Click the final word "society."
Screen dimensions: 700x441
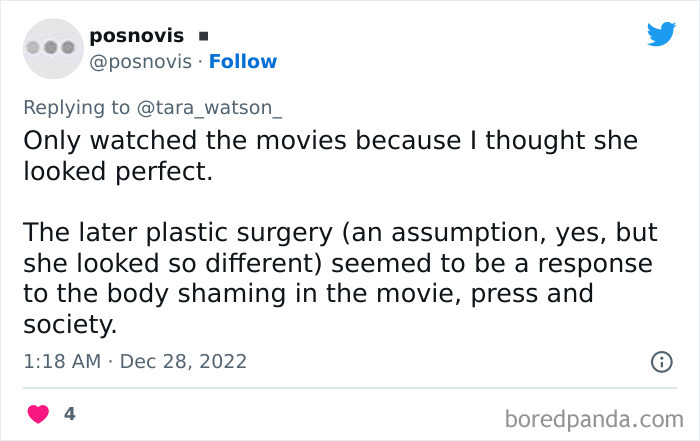[71, 325]
